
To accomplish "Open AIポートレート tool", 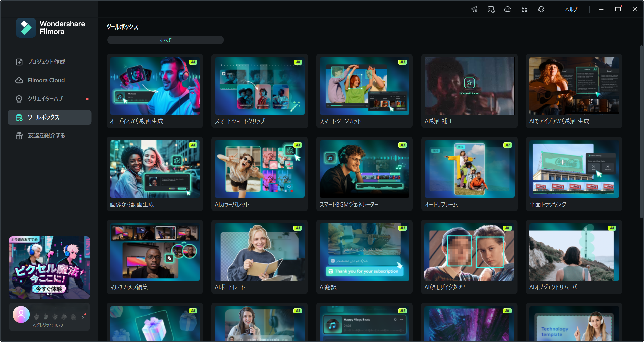I will pos(260,257).
